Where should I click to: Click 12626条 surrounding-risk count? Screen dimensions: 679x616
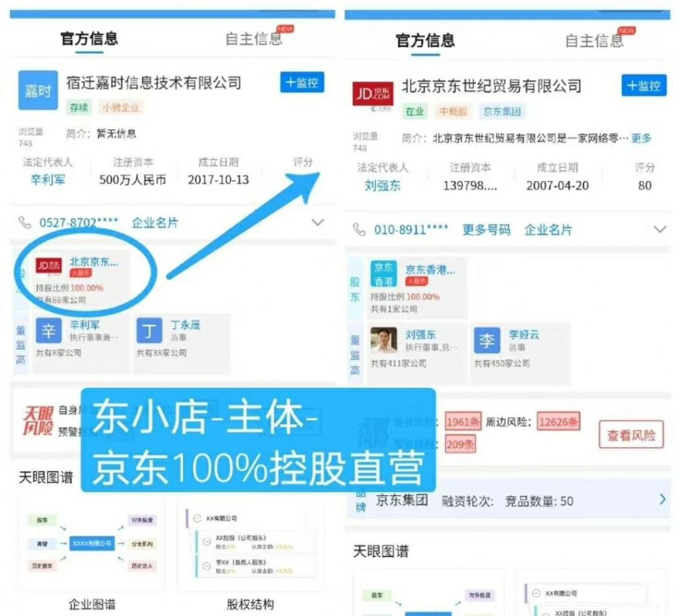coord(558,421)
